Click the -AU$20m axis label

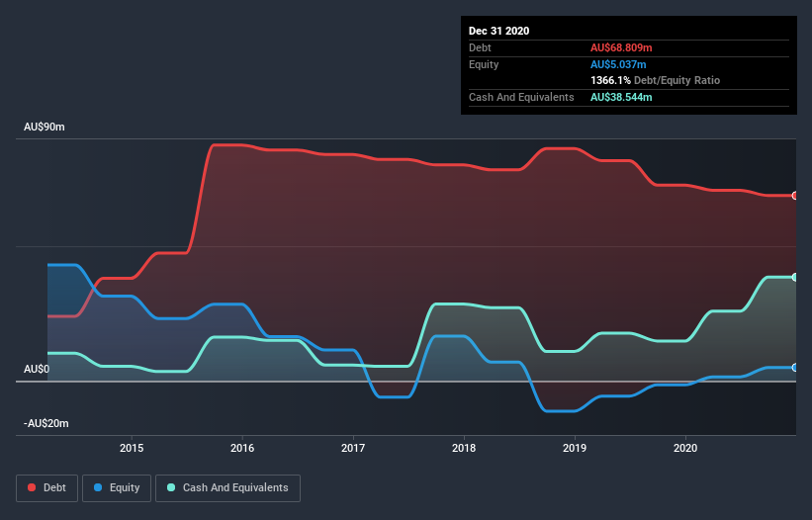pos(46,423)
